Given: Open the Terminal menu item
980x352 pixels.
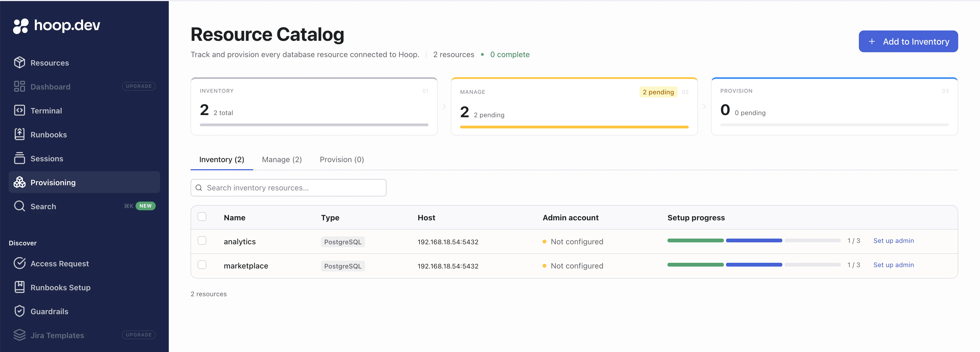Looking at the screenshot, I should (84, 111).
